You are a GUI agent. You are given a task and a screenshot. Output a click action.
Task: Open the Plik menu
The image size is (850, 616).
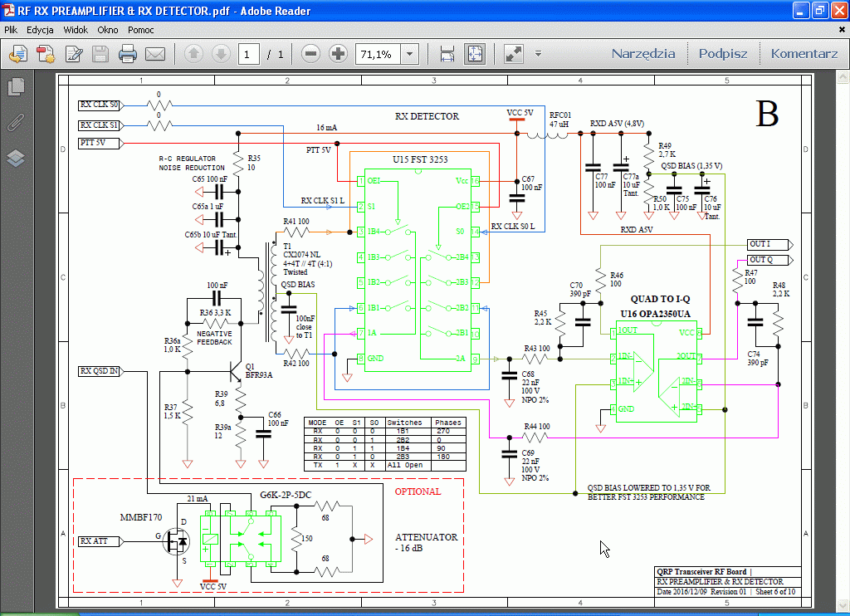[x=11, y=29]
